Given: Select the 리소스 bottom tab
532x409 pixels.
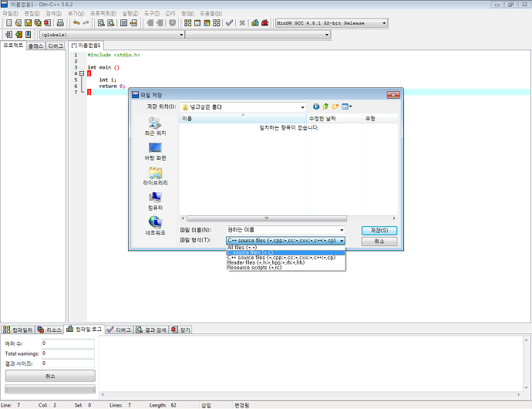Looking at the screenshot, I should pos(49,330).
